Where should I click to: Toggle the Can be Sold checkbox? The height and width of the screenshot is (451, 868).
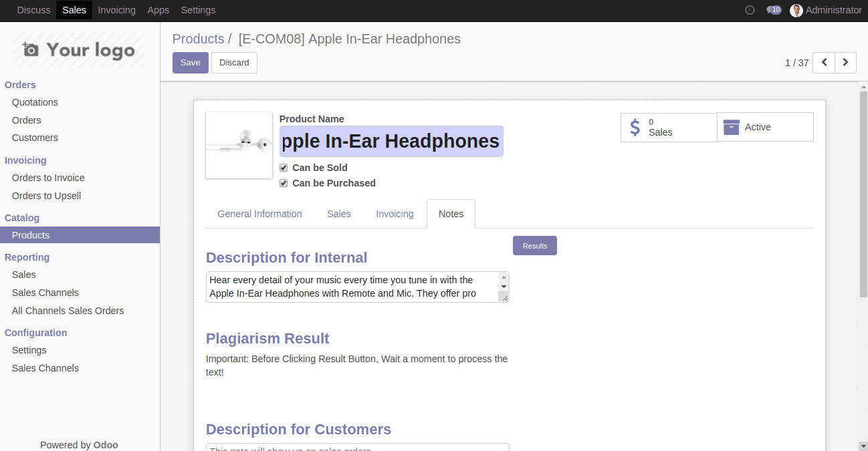tap(284, 168)
